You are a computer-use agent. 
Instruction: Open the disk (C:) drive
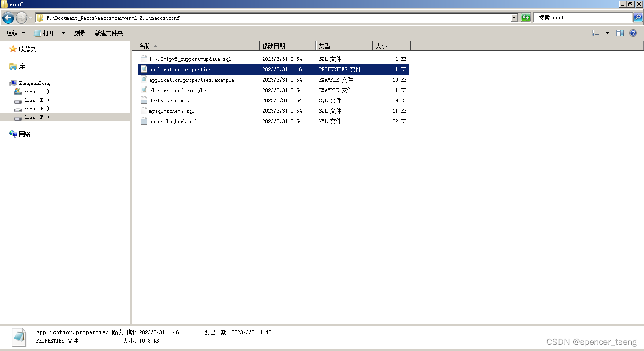point(37,92)
